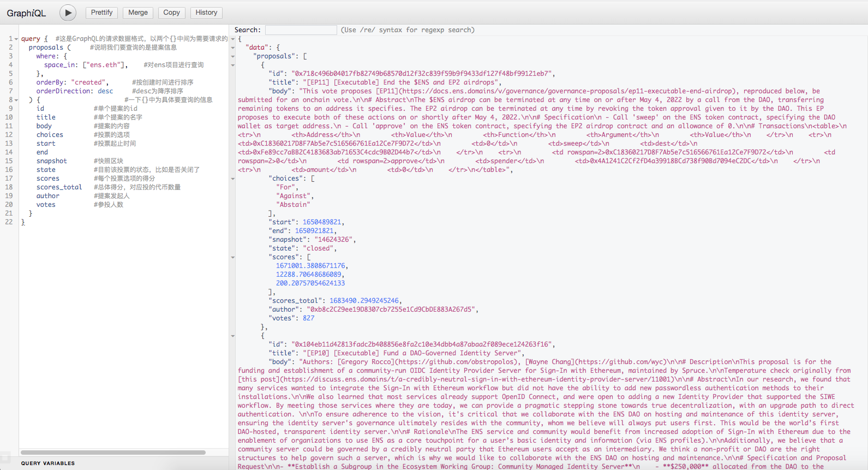Click scores_total value 1683490.2949245246
The image size is (868, 470).
364,301
